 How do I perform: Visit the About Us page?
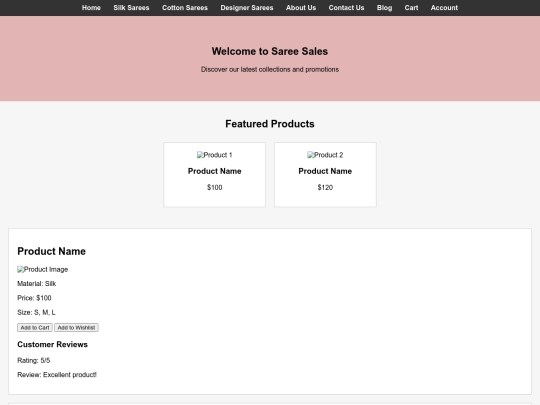point(301,8)
